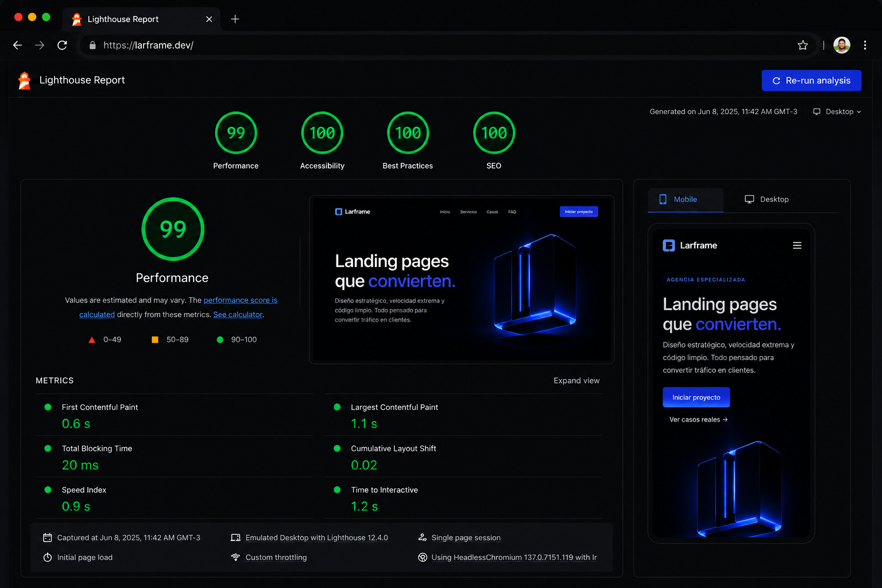Click the Speed Index metric
Image resolution: width=882 pixels, height=588 pixels.
(174, 498)
